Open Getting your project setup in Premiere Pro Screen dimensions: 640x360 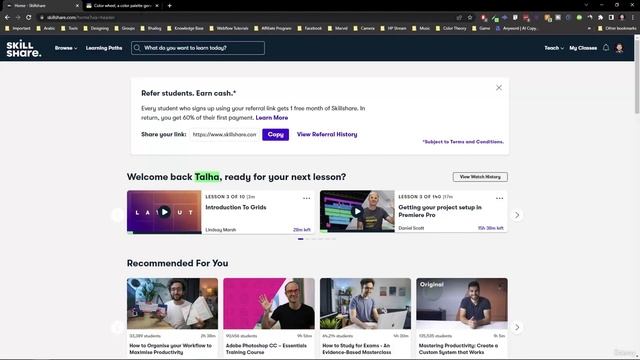pos(440,211)
